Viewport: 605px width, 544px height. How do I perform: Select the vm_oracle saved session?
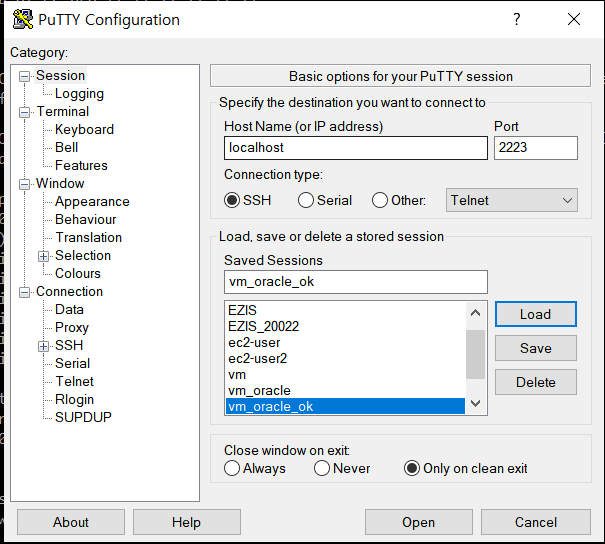point(345,391)
